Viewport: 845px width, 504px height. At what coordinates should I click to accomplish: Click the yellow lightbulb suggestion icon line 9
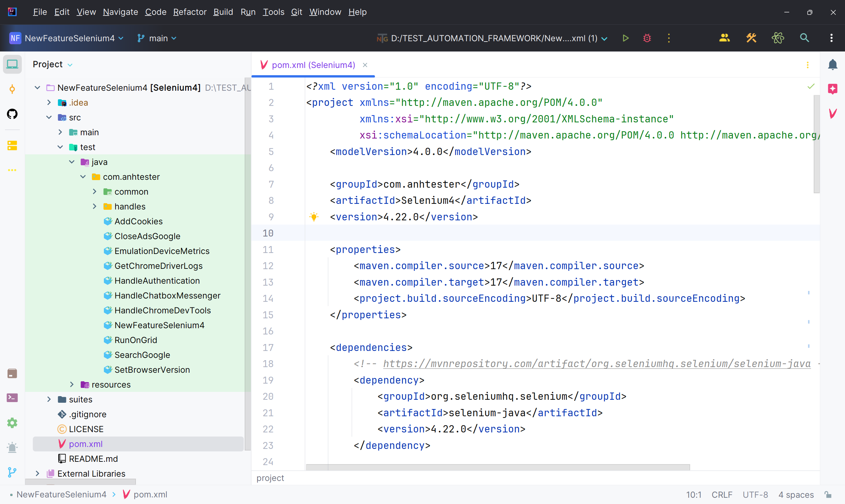pyautogui.click(x=313, y=217)
